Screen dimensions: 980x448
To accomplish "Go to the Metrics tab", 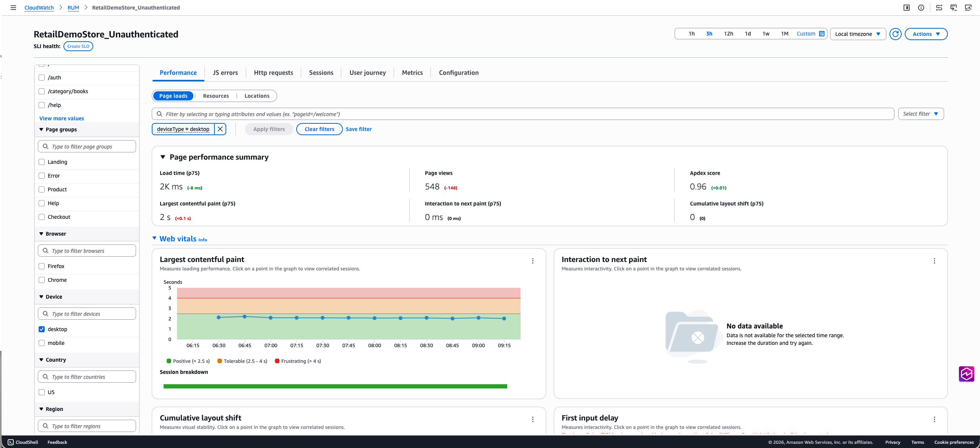I will pos(412,73).
